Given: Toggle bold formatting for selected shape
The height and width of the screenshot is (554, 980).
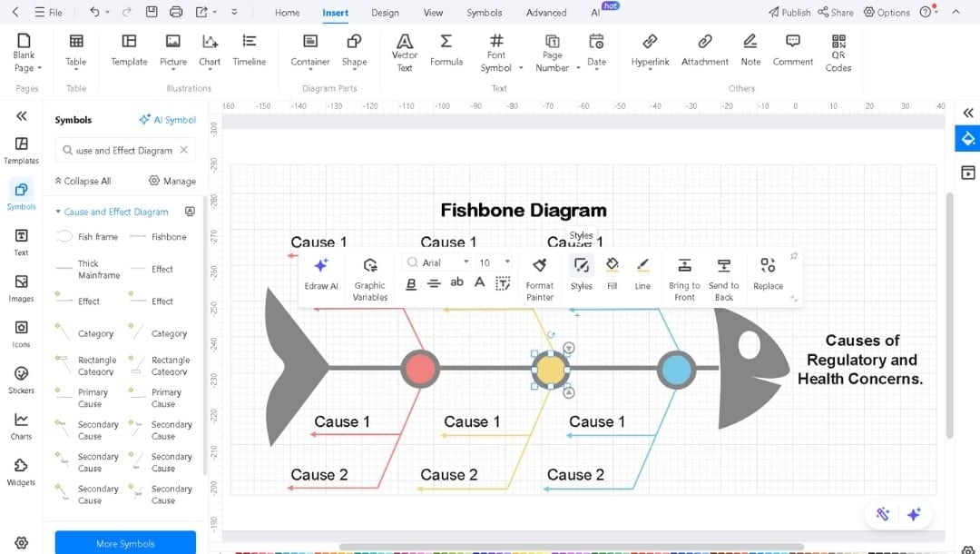Looking at the screenshot, I should coord(411,283).
